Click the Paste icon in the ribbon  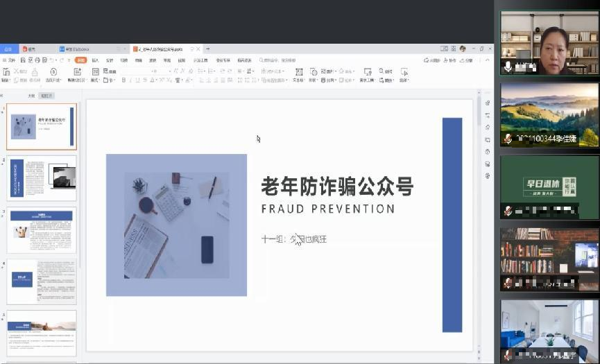pyautogui.click(x=6, y=71)
